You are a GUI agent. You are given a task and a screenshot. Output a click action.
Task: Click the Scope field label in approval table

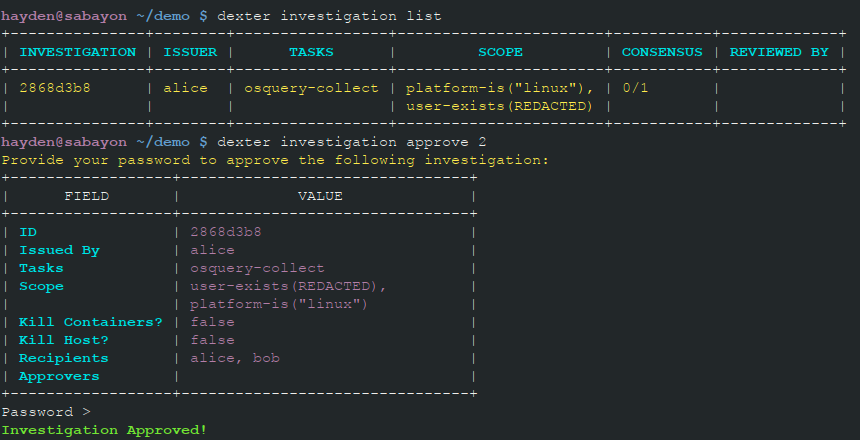coord(41,286)
